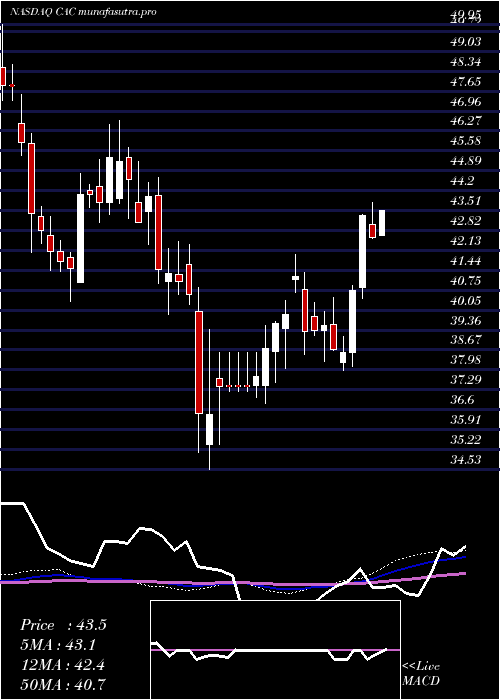Screen dimensions: 500x700
Task: Click the 39.36 price label
Action: pos(466,321)
